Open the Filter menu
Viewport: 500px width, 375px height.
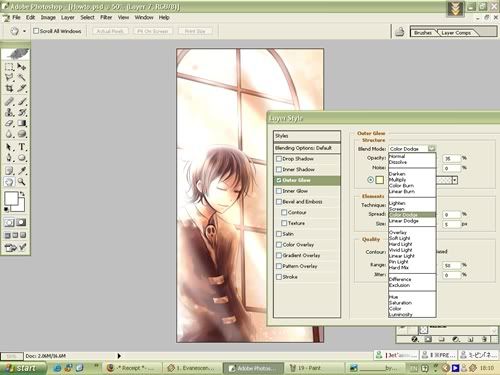pyautogui.click(x=106, y=17)
